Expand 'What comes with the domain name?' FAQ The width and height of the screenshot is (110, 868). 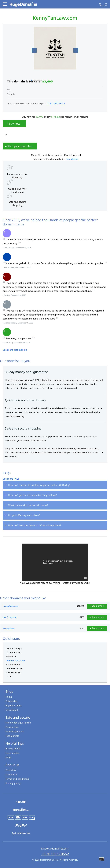point(55,505)
